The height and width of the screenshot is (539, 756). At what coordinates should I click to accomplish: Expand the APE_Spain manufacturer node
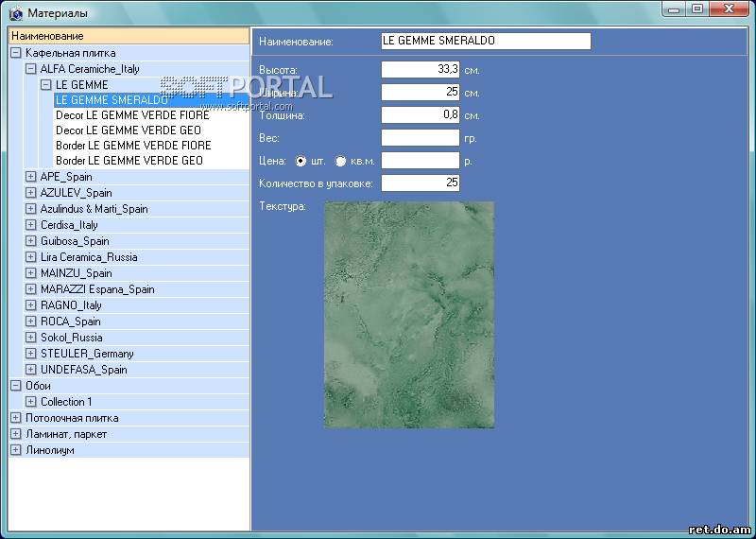click(x=31, y=177)
